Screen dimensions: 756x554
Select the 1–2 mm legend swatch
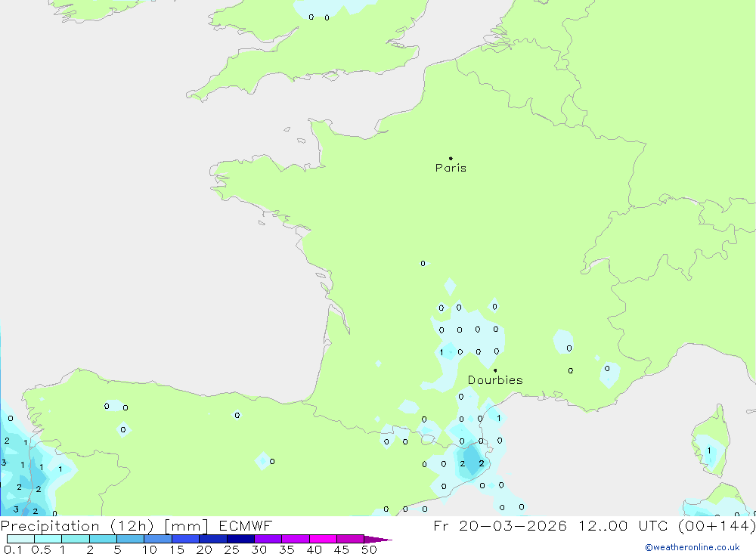[76, 539]
